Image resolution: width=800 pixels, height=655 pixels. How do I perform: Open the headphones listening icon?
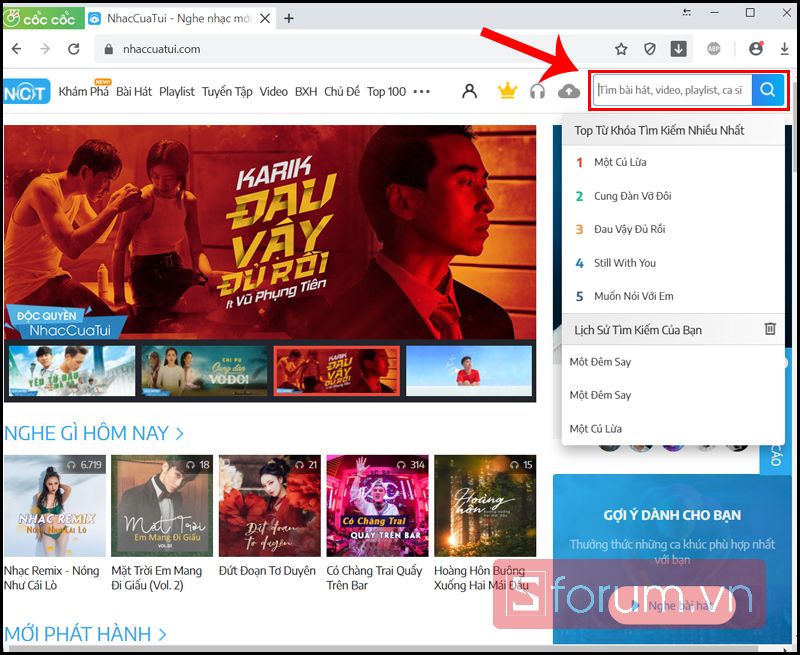click(537, 91)
